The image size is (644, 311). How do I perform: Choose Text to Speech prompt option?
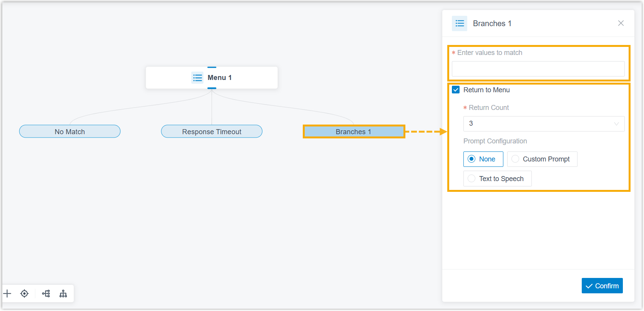497,179
